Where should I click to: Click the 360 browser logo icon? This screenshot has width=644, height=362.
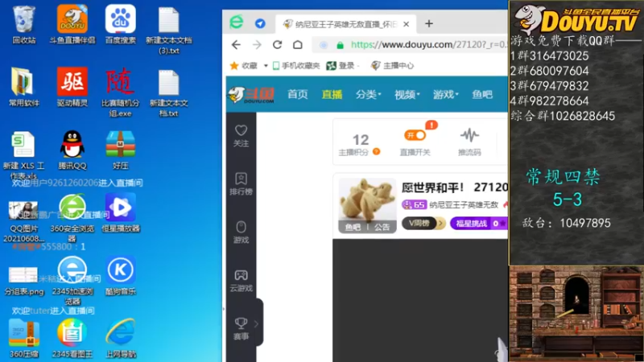237,22
